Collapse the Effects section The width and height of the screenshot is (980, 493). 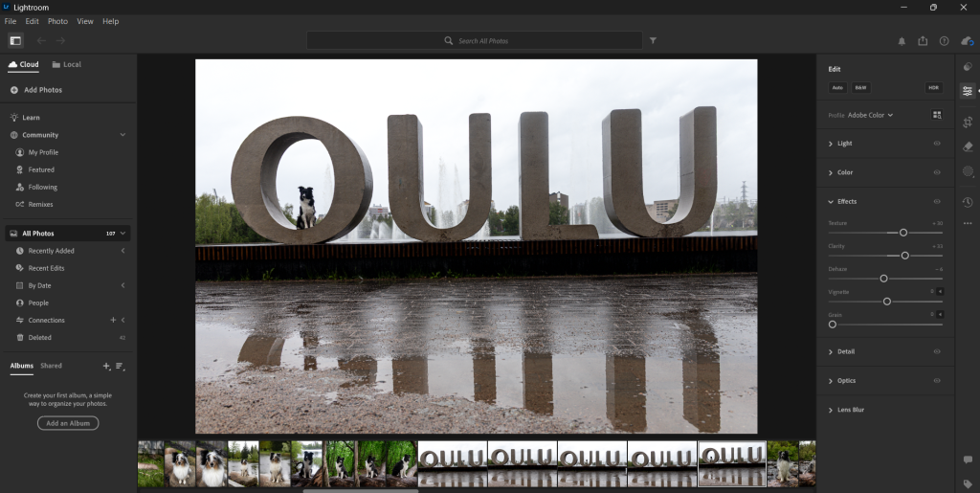click(831, 202)
